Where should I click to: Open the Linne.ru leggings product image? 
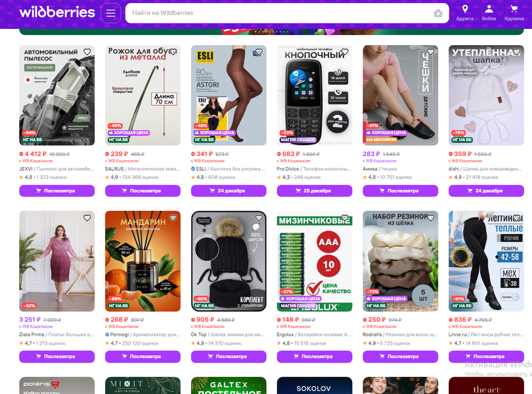pos(486,261)
